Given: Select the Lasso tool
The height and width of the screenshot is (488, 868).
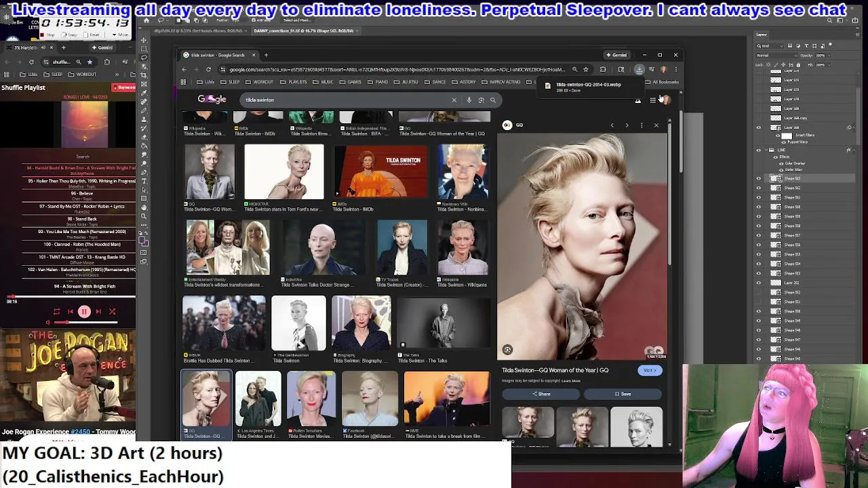Looking at the screenshot, I should 144,57.
